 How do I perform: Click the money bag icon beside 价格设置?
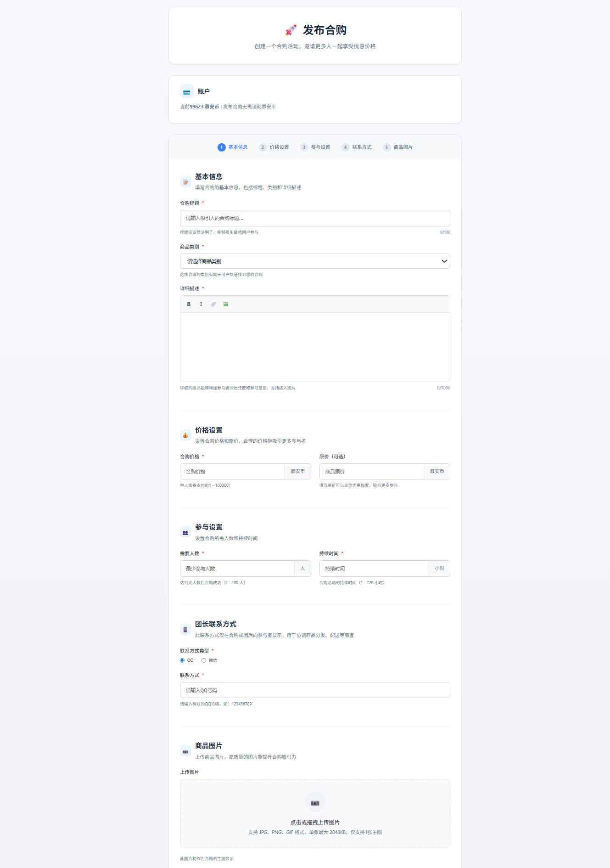pyautogui.click(x=185, y=435)
